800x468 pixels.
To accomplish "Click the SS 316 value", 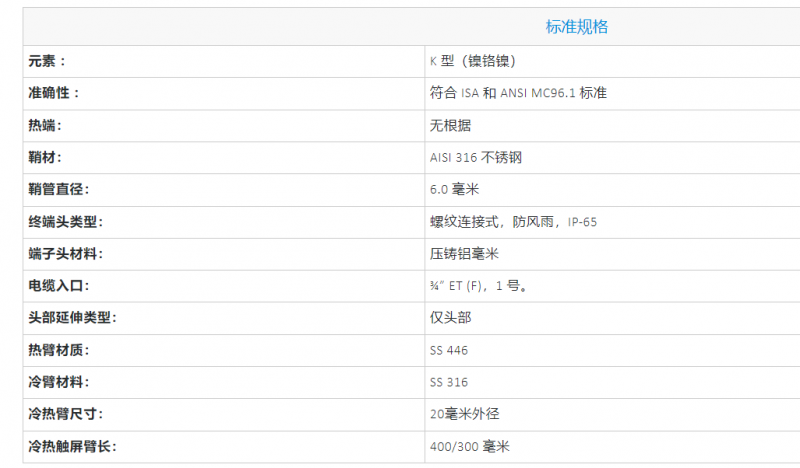I will [x=449, y=382].
